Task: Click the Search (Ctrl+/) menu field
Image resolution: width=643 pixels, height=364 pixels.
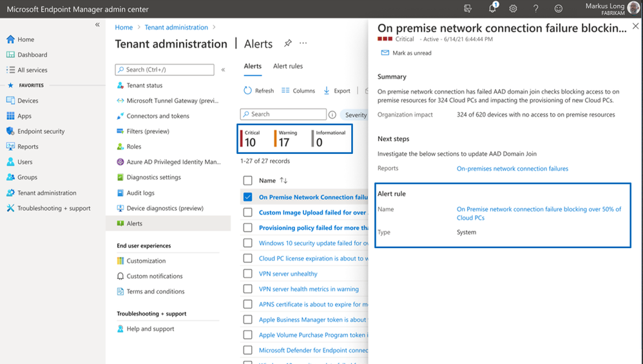Action: tap(164, 70)
